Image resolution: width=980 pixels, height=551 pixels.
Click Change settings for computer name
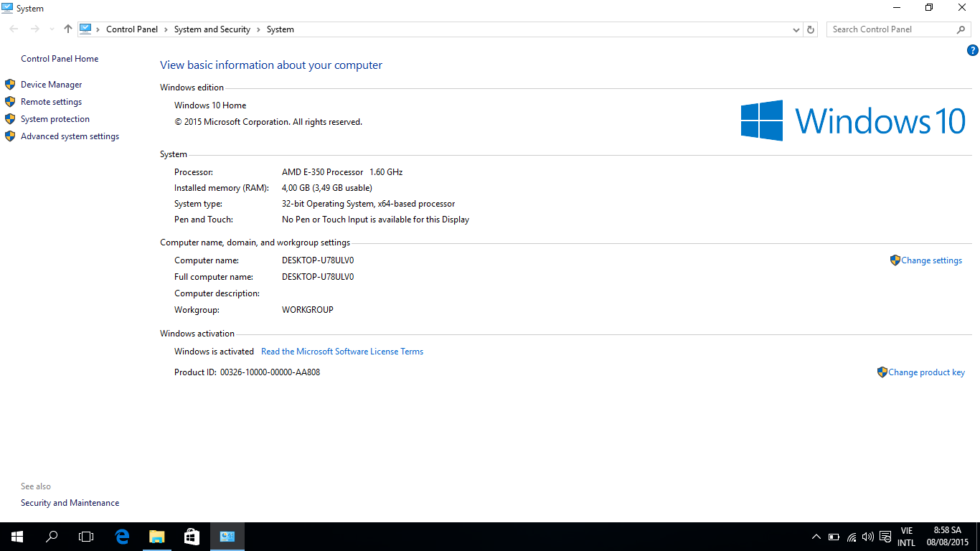(x=931, y=260)
